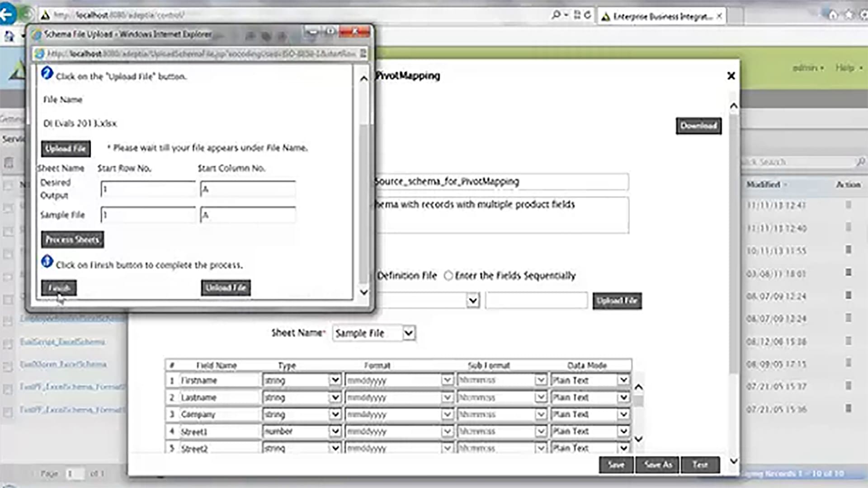Check the checkbox beside EuiScript_ExcelSchema row
This screenshot has width=868, height=488.
coord(8,344)
